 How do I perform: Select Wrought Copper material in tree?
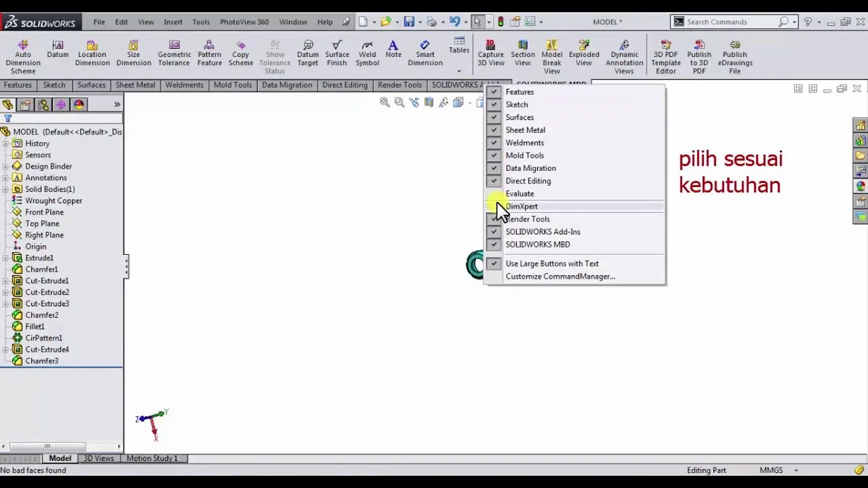(x=54, y=201)
